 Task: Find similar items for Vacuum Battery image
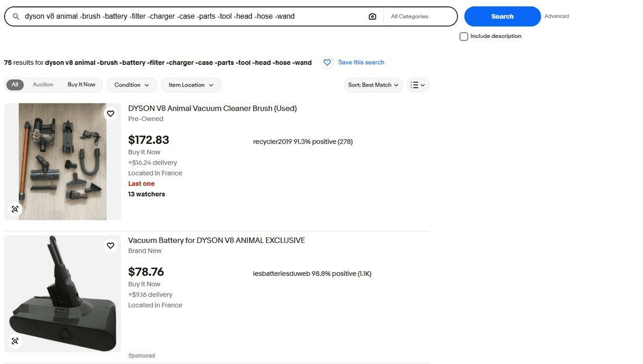pyautogui.click(x=15, y=341)
